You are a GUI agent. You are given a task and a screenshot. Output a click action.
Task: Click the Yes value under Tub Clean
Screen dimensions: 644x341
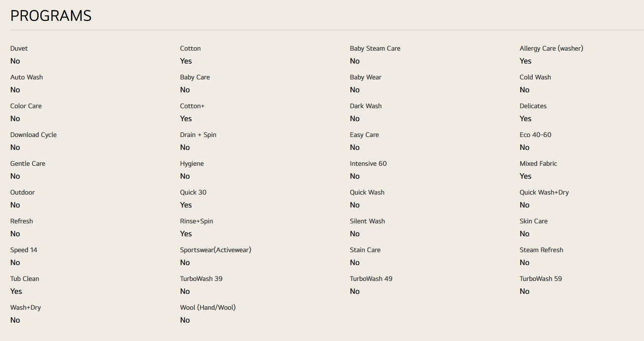16,291
